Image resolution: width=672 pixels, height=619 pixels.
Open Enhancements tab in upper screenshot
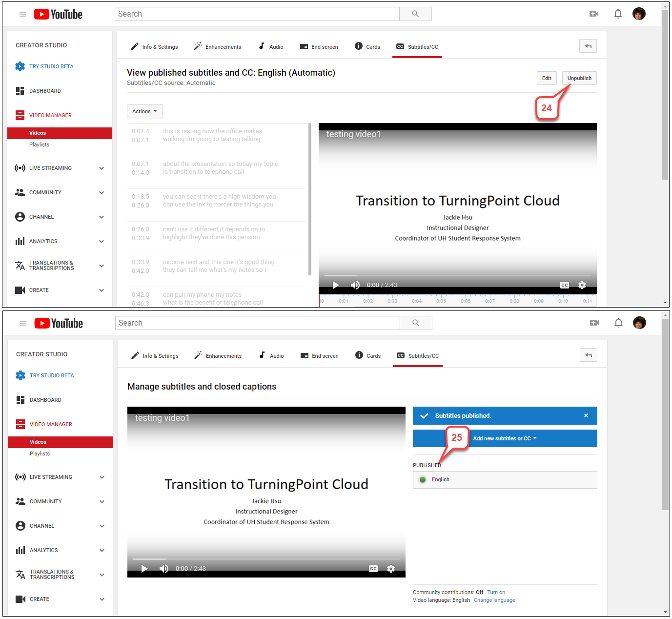pos(218,47)
